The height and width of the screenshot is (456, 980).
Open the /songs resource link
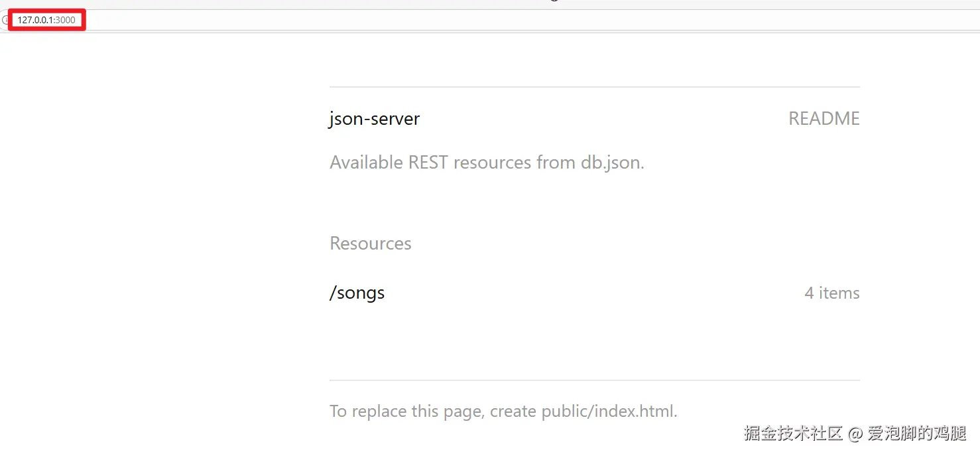(357, 293)
